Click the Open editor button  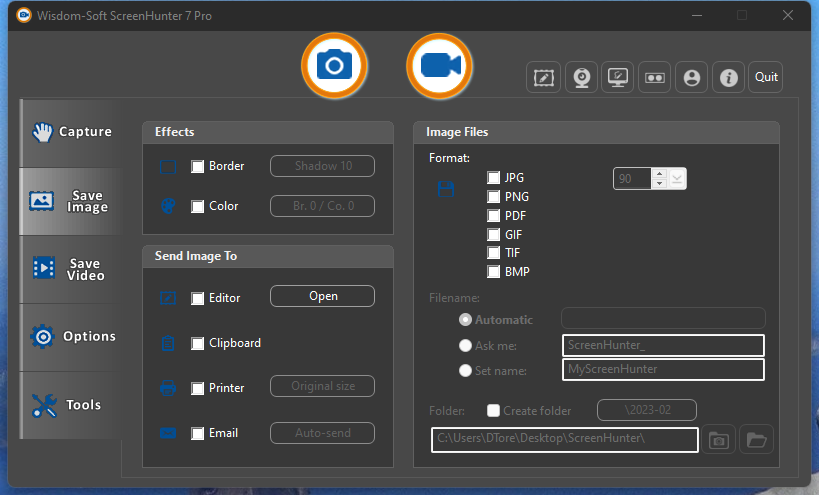pos(322,296)
